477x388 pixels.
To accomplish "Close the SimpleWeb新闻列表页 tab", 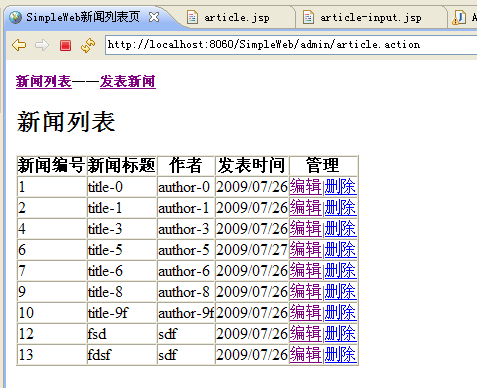I will pyautogui.click(x=154, y=17).
